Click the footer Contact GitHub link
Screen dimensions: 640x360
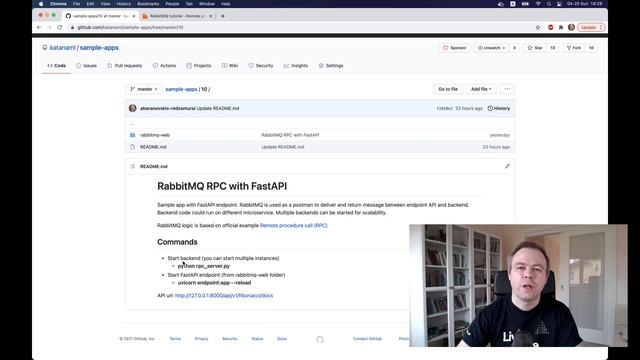point(367,339)
